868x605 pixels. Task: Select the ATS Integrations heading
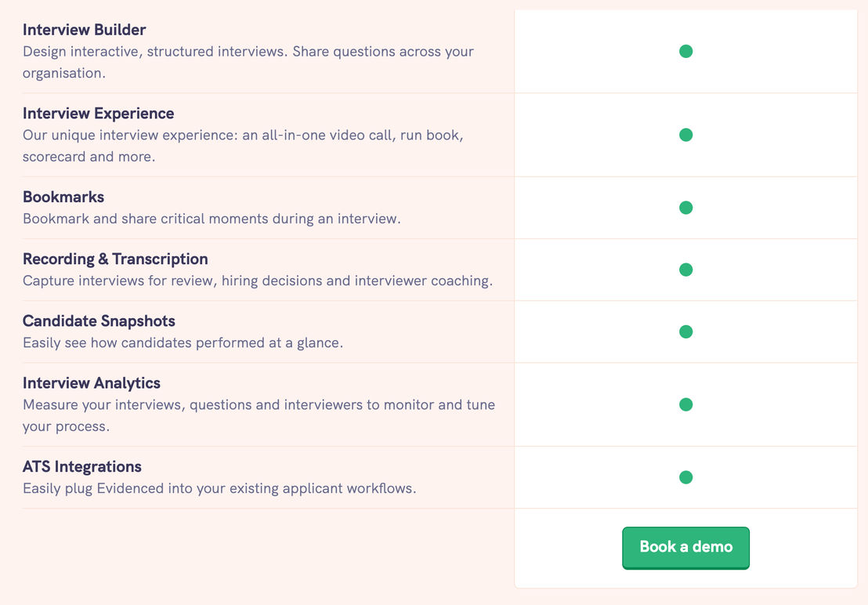click(x=82, y=466)
